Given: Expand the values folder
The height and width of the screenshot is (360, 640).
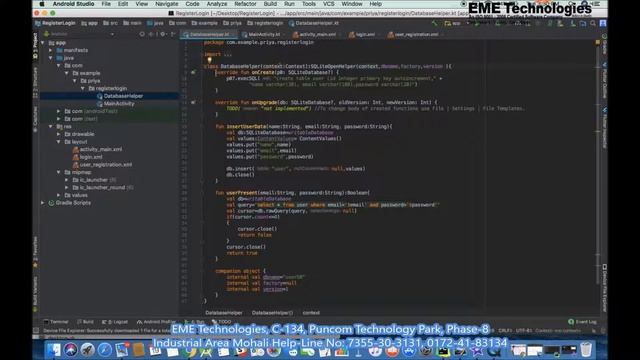Looking at the screenshot, I should tap(59, 195).
